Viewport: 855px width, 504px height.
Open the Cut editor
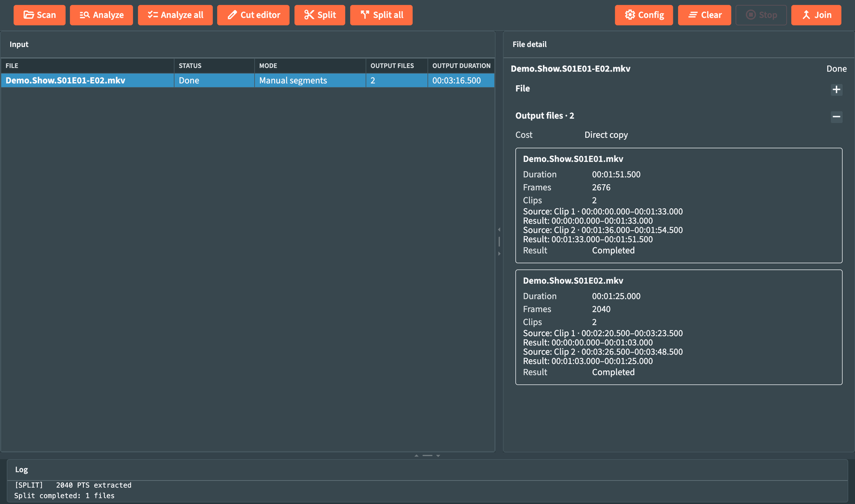253,15
